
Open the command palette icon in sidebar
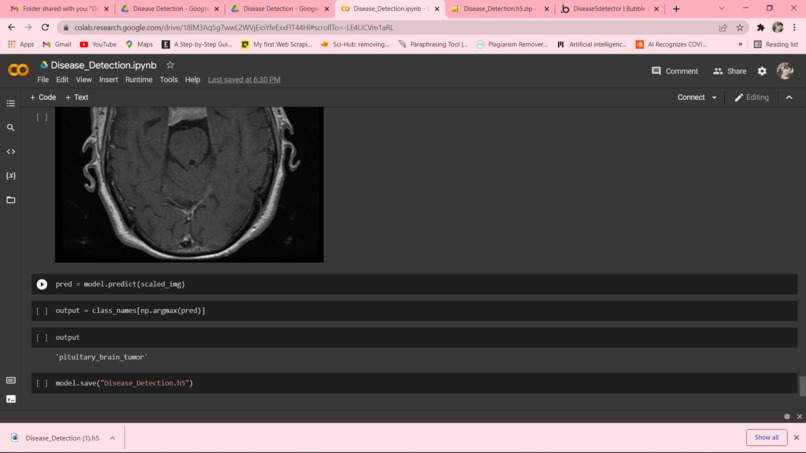pyautogui.click(x=11, y=380)
